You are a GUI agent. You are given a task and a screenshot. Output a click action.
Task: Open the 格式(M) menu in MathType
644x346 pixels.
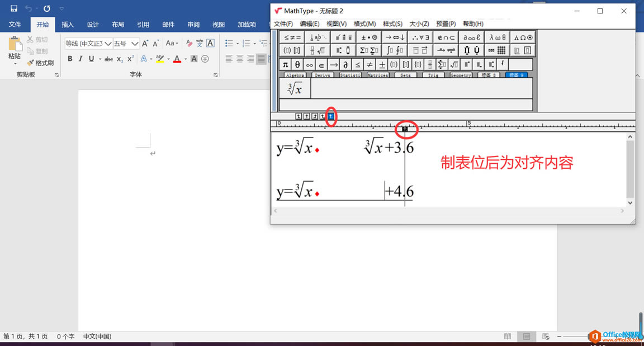click(363, 24)
